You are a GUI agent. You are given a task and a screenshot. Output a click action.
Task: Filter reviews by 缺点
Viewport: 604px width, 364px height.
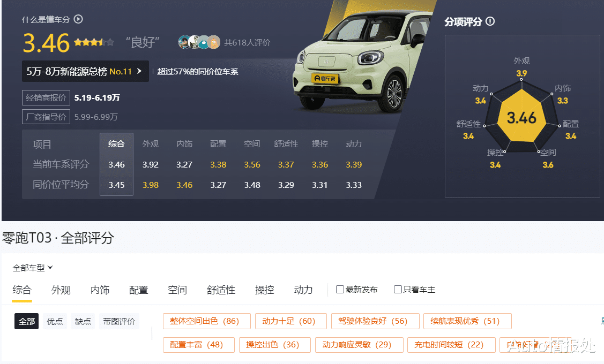tap(83, 321)
